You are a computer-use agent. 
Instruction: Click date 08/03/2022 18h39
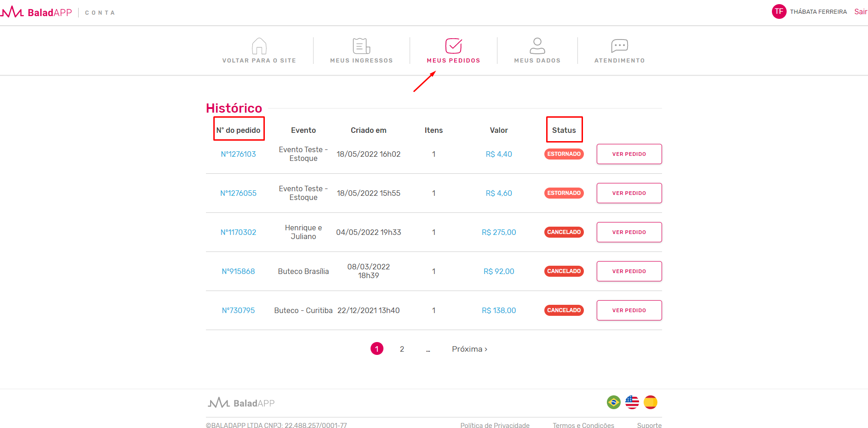(x=368, y=271)
